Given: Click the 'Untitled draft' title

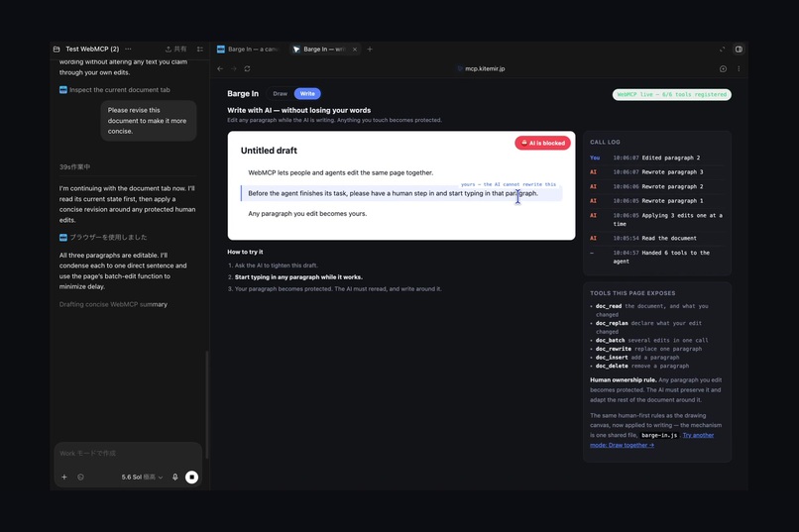Looking at the screenshot, I should pyautogui.click(x=269, y=151).
